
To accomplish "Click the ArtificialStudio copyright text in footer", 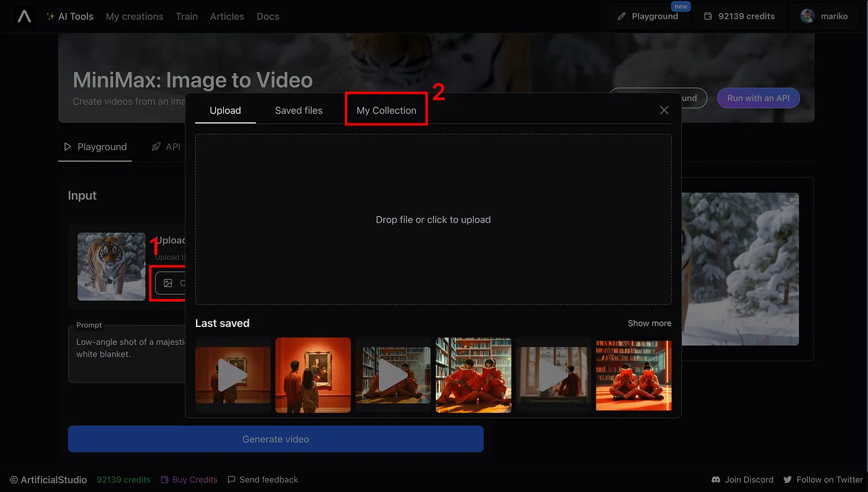I will coord(48,480).
